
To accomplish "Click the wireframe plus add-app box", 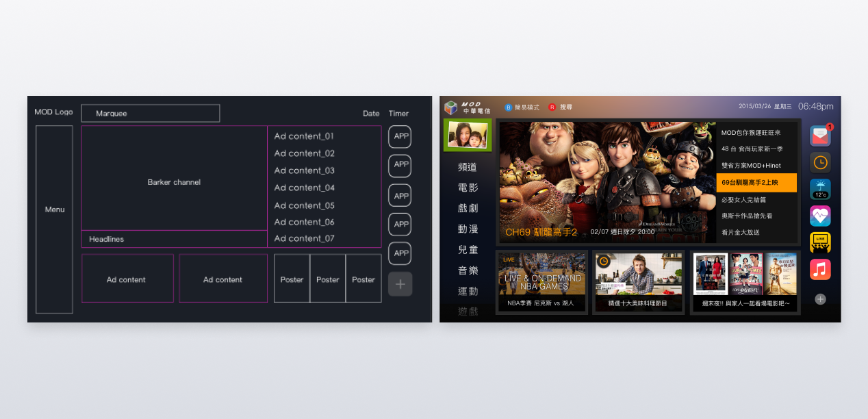I will click(x=400, y=284).
